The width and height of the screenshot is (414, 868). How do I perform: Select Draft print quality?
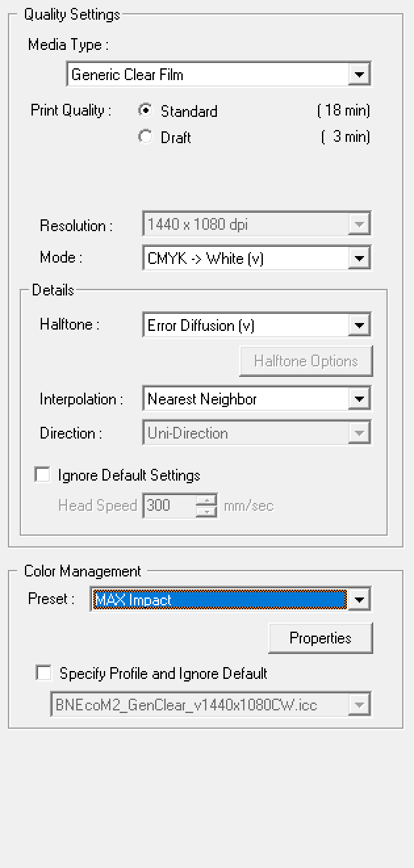[x=145, y=137]
